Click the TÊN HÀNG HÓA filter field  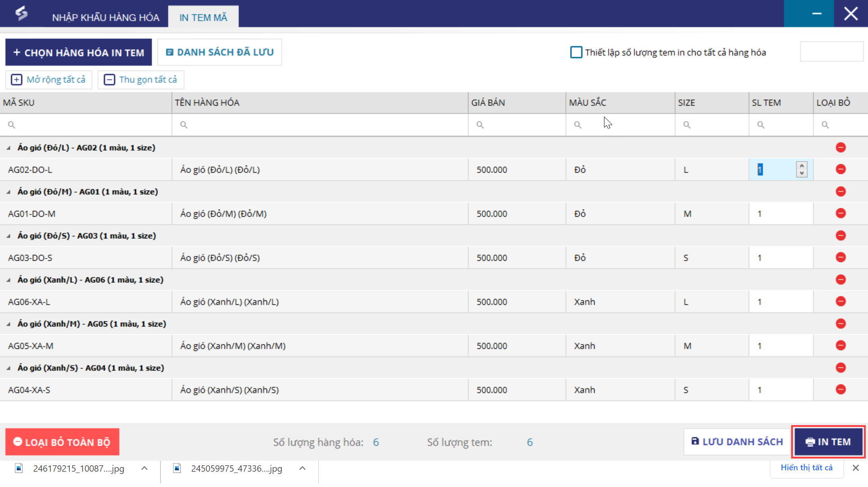click(x=320, y=125)
